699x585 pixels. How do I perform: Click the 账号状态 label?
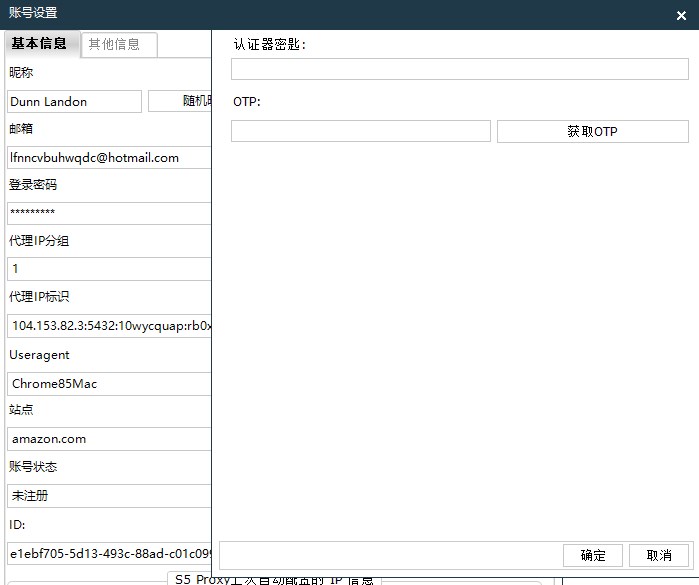[33, 466]
